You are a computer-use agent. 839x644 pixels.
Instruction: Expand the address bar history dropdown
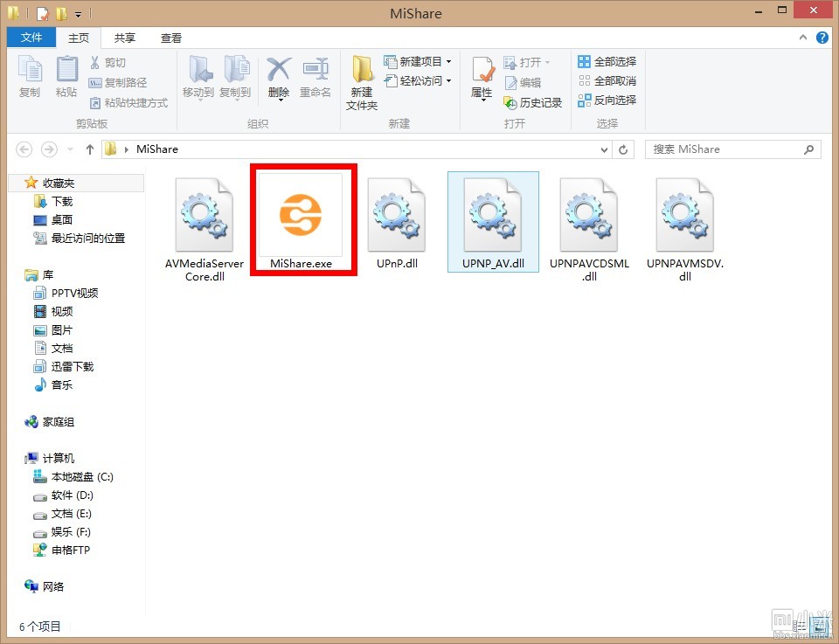604,149
